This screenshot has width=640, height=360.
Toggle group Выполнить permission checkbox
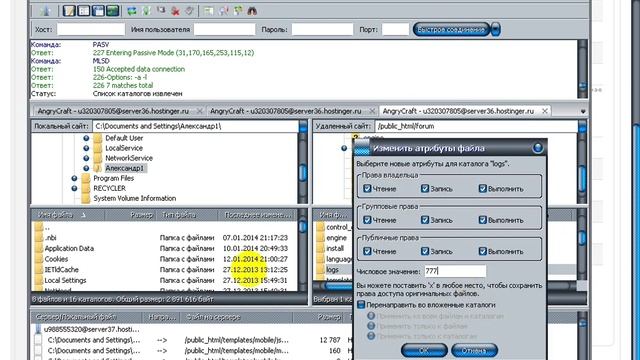pyautogui.click(x=482, y=220)
